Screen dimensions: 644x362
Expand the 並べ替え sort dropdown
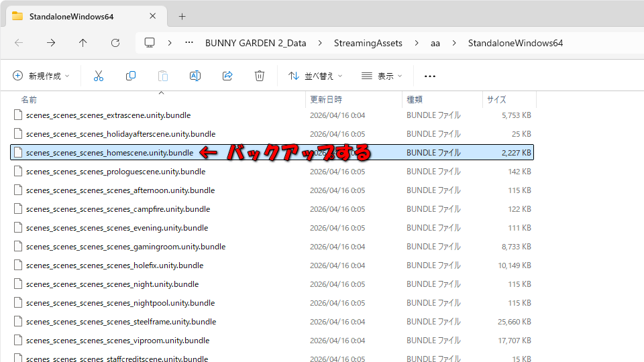tap(315, 76)
